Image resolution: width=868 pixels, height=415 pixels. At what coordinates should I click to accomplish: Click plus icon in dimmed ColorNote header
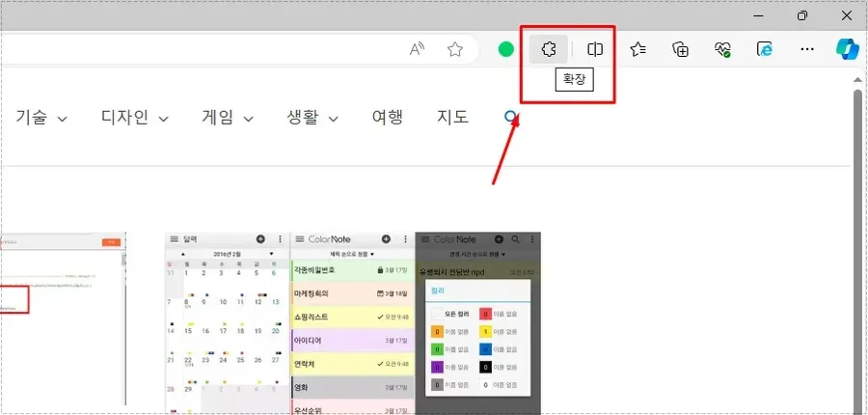[499, 239]
